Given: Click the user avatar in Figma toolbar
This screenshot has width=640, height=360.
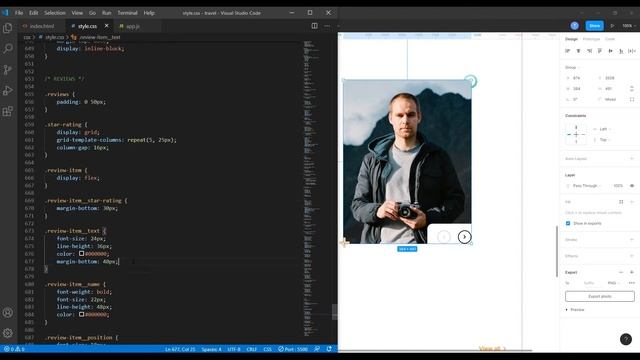Looking at the screenshot, I should 575,26.
